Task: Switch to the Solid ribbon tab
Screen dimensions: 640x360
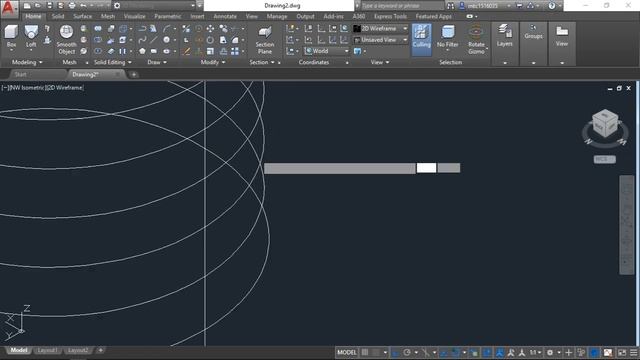Action: point(58,16)
